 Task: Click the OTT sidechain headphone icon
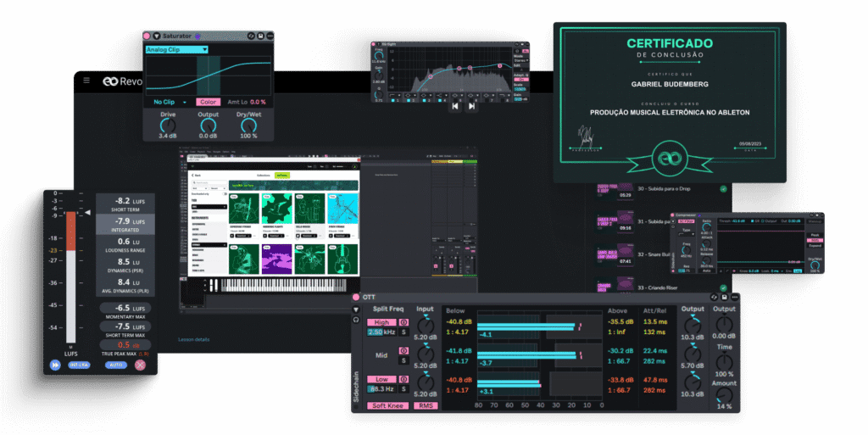pyautogui.click(x=356, y=320)
